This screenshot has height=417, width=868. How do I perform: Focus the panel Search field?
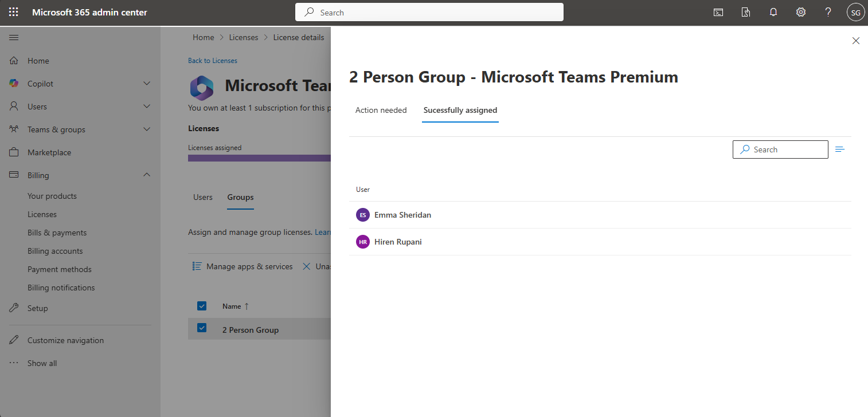point(780,150)
